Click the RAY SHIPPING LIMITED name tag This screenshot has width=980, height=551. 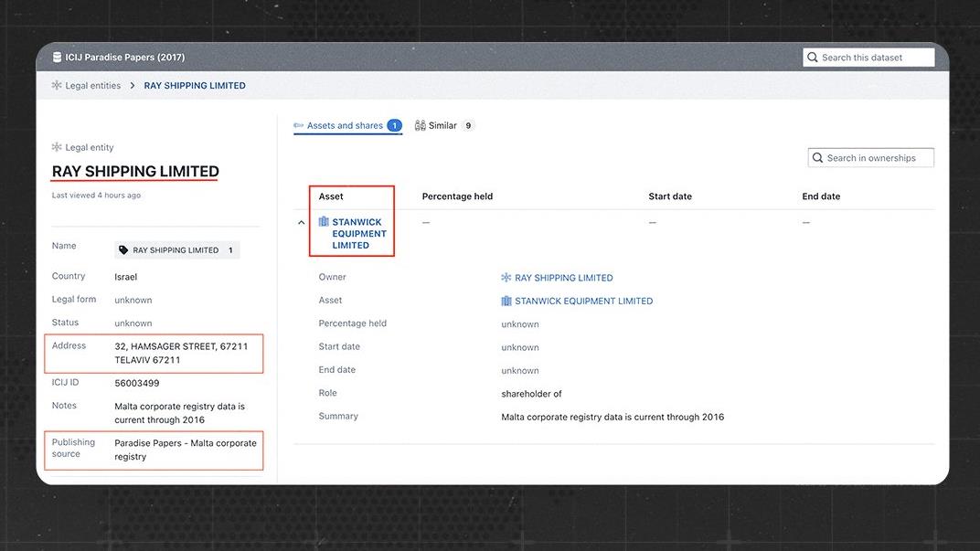tap(176, 249)
